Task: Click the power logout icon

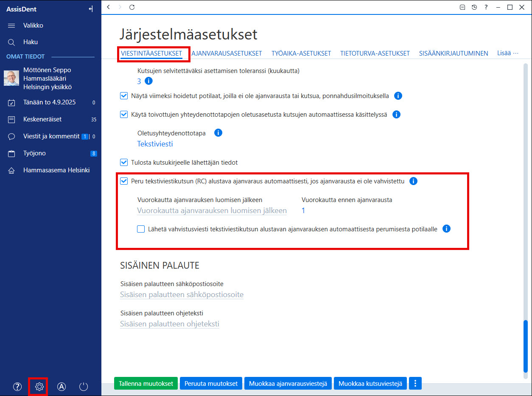Action: point(84,387)
